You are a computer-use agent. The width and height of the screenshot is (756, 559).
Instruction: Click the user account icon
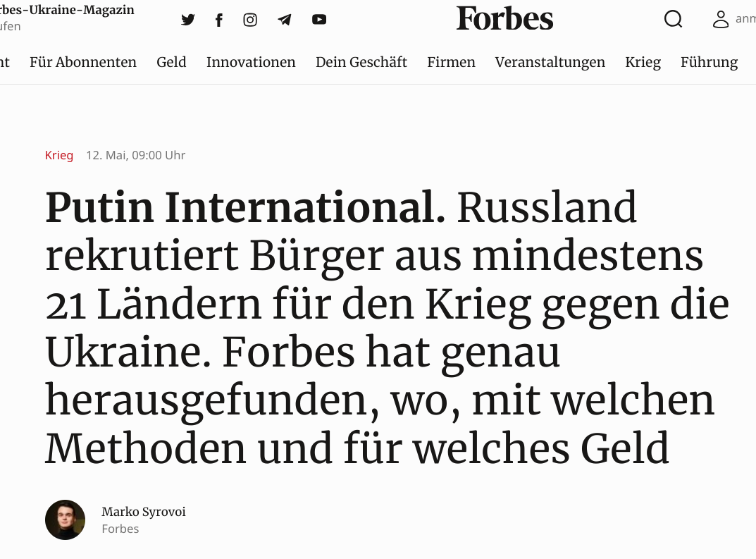720,19
